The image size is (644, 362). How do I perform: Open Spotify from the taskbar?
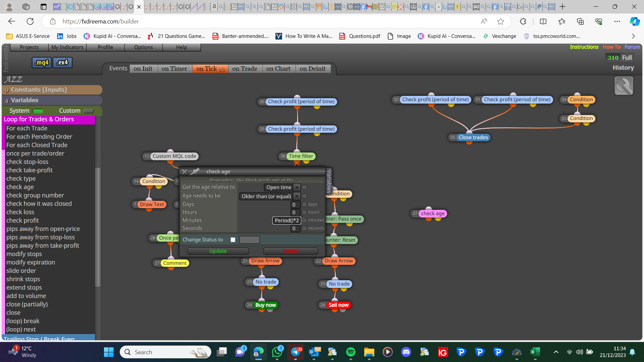pos(351,352)
